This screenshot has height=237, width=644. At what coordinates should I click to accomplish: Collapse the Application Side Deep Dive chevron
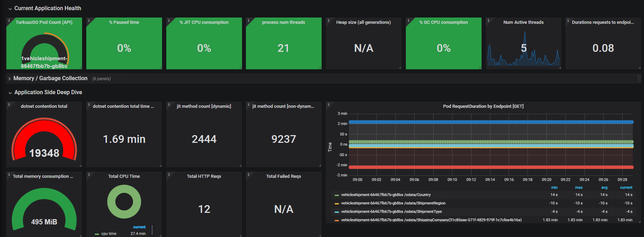pos(10,93)
